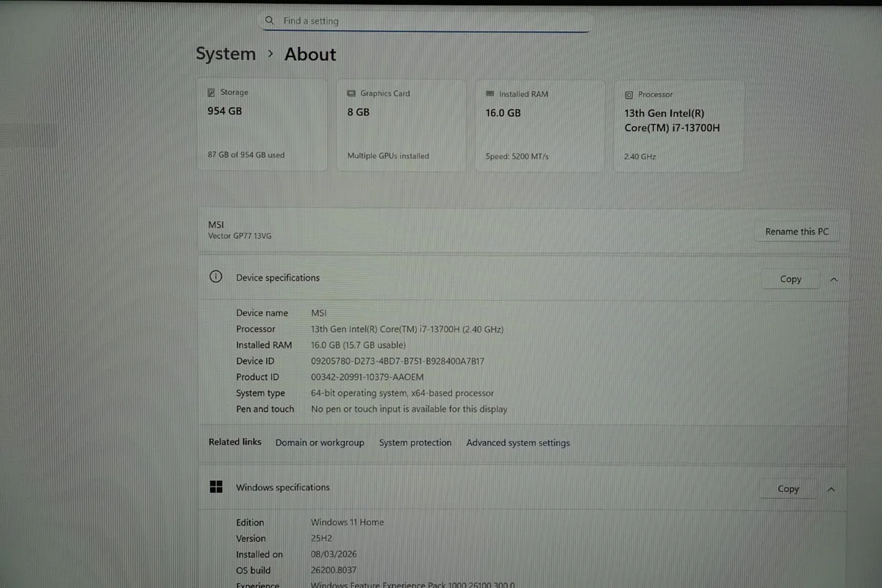Collapse the Windows specifications section chevron

[831, 489]
